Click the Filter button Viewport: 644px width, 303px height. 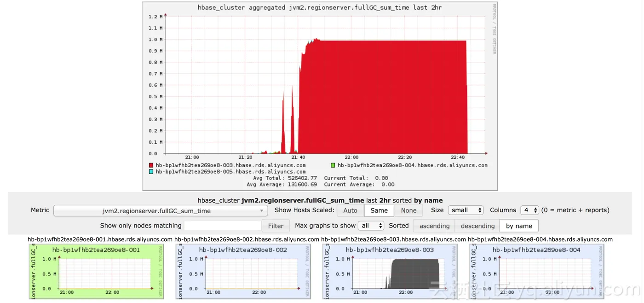click(276, 226)
